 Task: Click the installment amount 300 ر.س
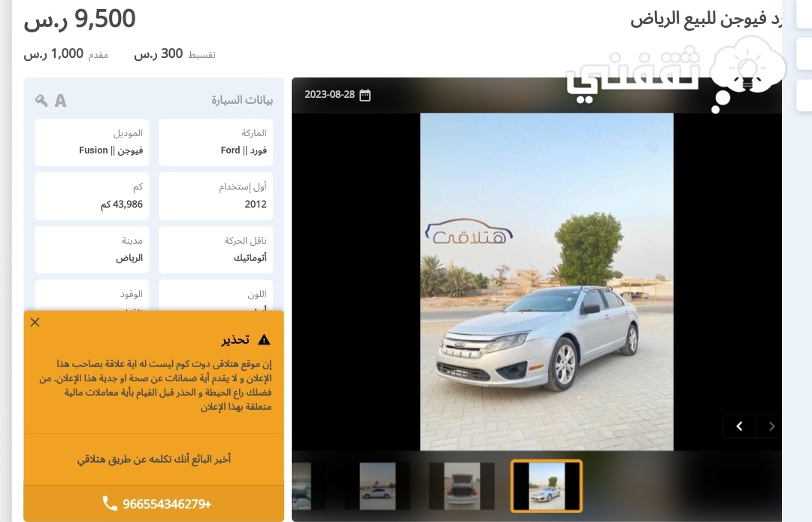(159, 54)
